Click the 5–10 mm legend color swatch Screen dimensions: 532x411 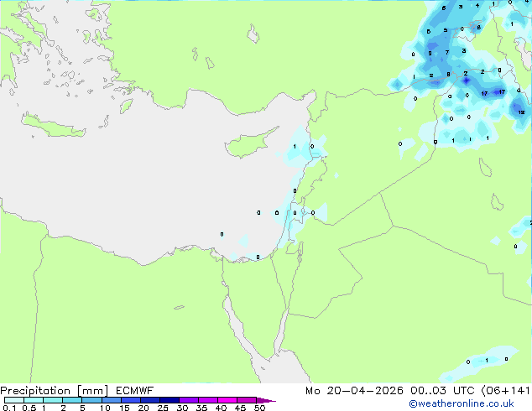[x=91, y=400]
